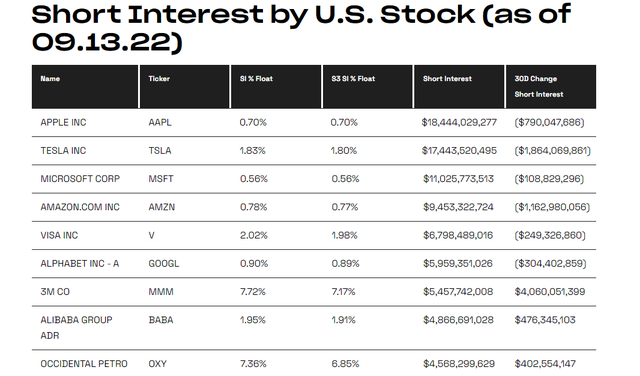Select 3M CO 7.72% float value
640x376 pixels.
(253, 292)
